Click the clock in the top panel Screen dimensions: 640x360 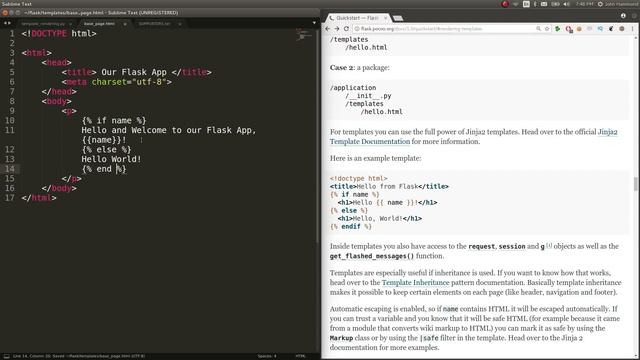point(584,4)
